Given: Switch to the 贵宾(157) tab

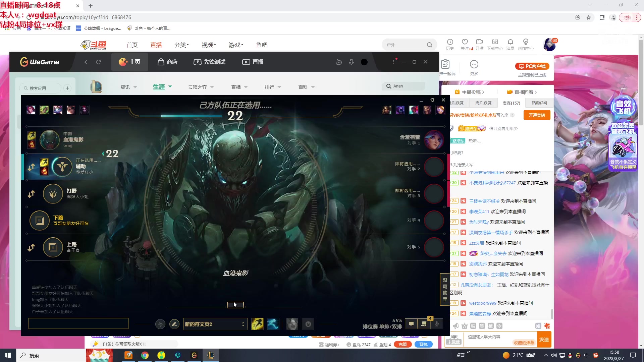Looking at the screenshot, I should click(x=511, y=103).
